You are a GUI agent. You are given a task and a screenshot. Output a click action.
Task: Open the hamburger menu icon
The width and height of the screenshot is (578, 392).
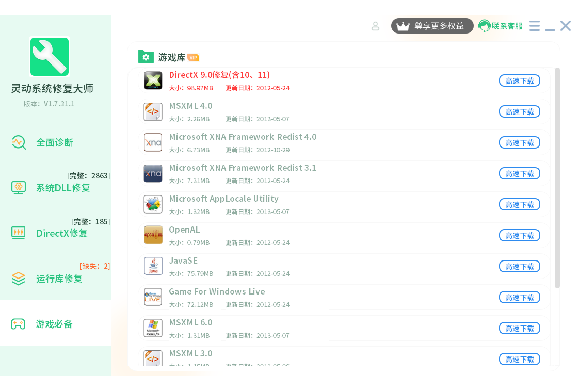(x=535, y=26)
